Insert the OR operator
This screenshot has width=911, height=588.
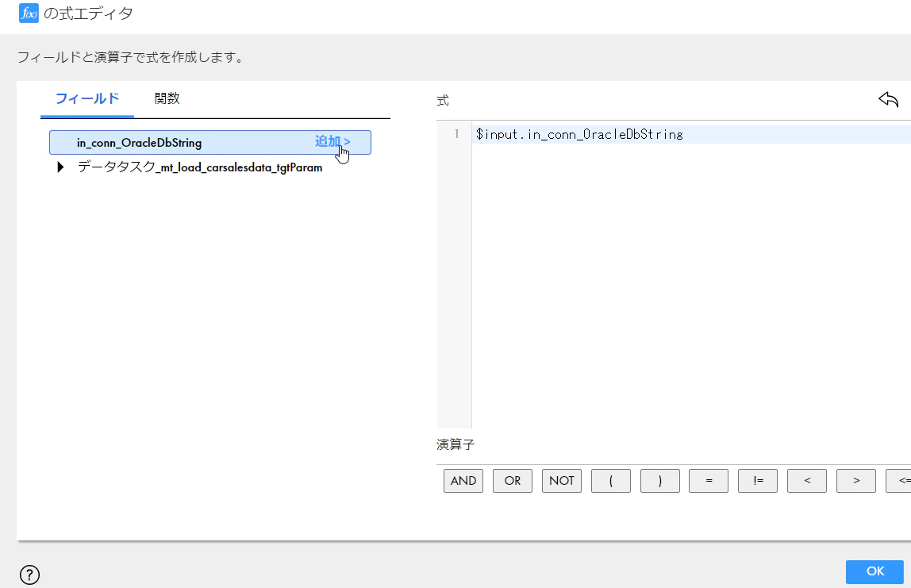[x=513, y=481]
